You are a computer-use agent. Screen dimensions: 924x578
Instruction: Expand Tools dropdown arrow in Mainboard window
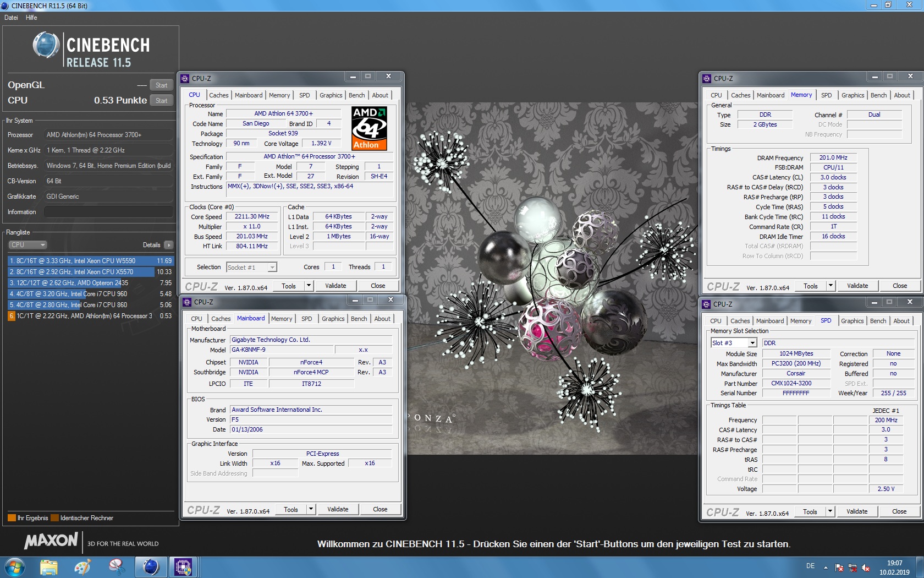click(x=311, y=509)
